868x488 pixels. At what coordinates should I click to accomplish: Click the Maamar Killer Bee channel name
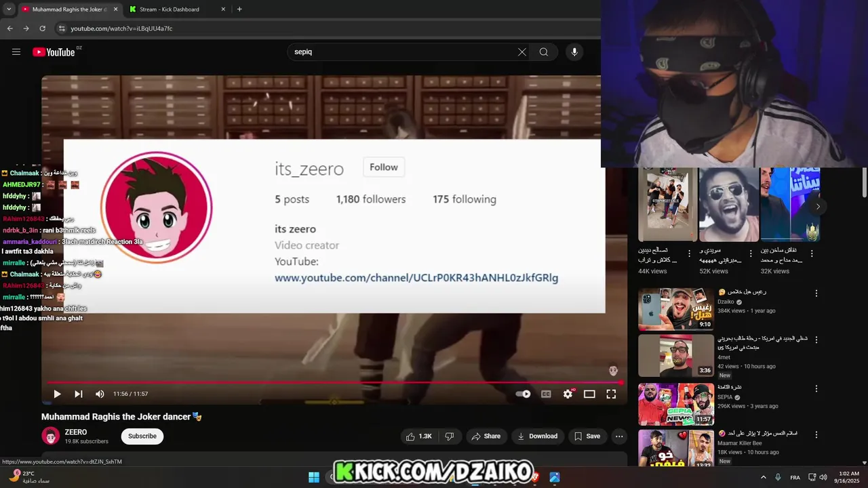pyautogui.click(x=739, y=443)
